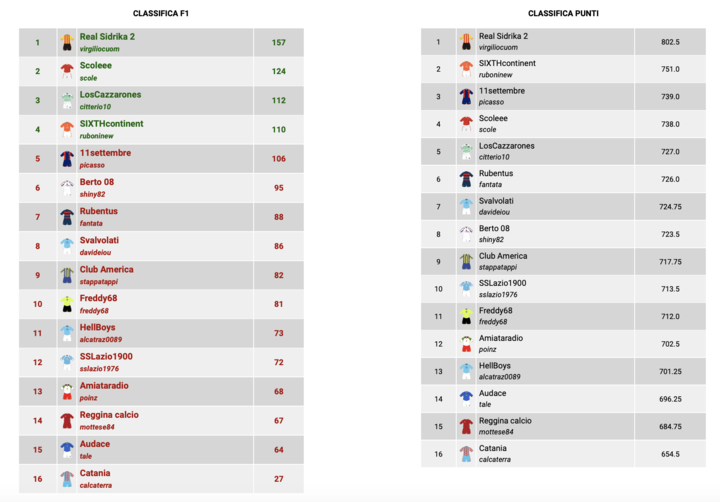Click Rubentus score 88 in F1 table
720x502 pixels.
coord(279,217)
